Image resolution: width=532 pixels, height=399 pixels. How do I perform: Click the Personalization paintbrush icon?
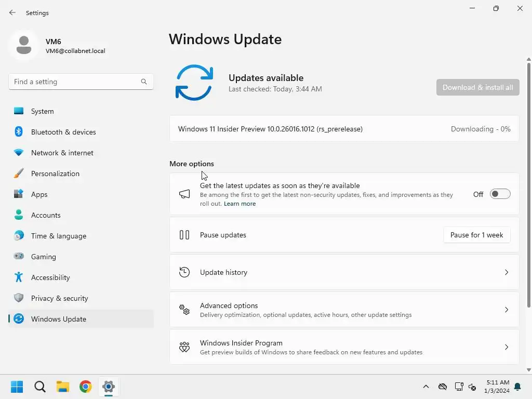click(19, 174)
